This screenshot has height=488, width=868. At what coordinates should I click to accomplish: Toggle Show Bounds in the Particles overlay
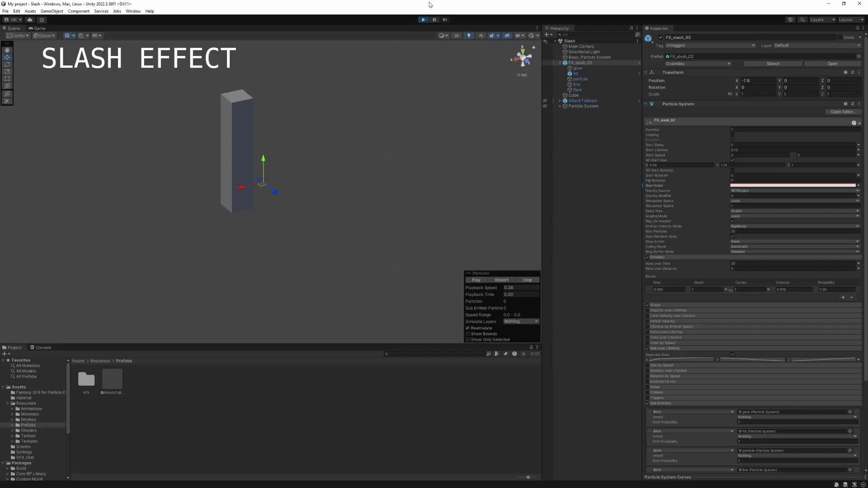point(469,334)
